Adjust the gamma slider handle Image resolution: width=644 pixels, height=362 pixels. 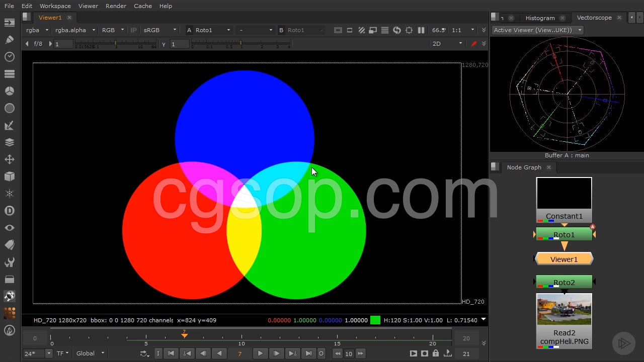pyautogui.click(x=241, y=44)
